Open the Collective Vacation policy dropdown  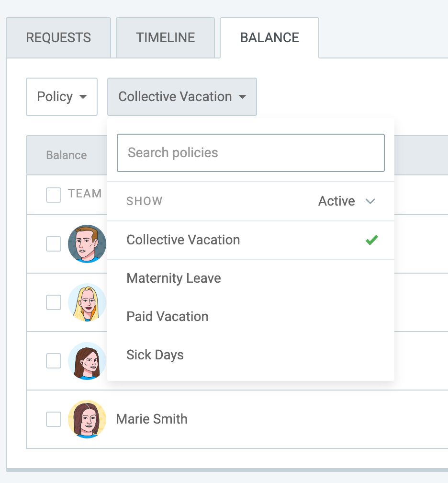tap(182, 97)
